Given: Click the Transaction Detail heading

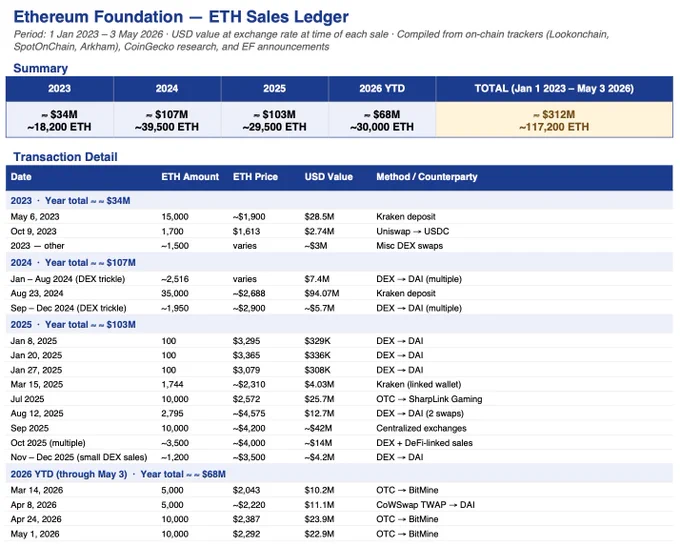Looking at the screenshot, I should (x=65, y=157).
